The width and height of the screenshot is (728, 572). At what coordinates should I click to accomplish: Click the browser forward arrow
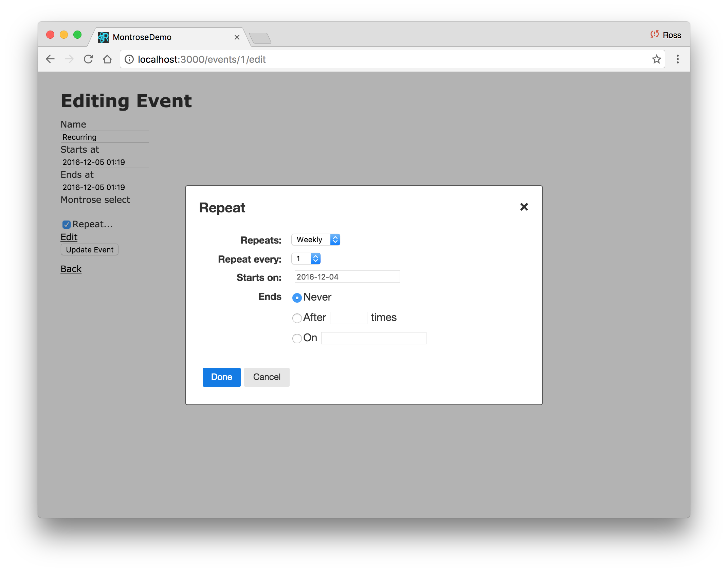pyautogui.click(x=69, y=59)
